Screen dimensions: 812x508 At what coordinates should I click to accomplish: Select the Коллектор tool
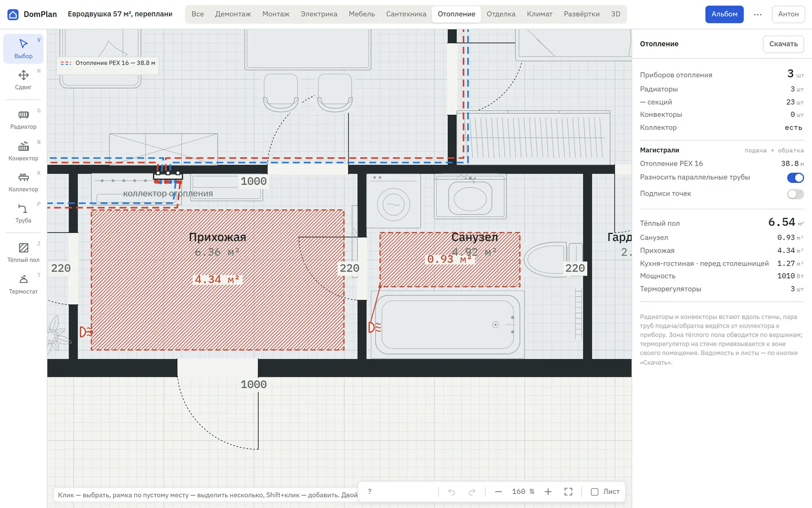23,182
